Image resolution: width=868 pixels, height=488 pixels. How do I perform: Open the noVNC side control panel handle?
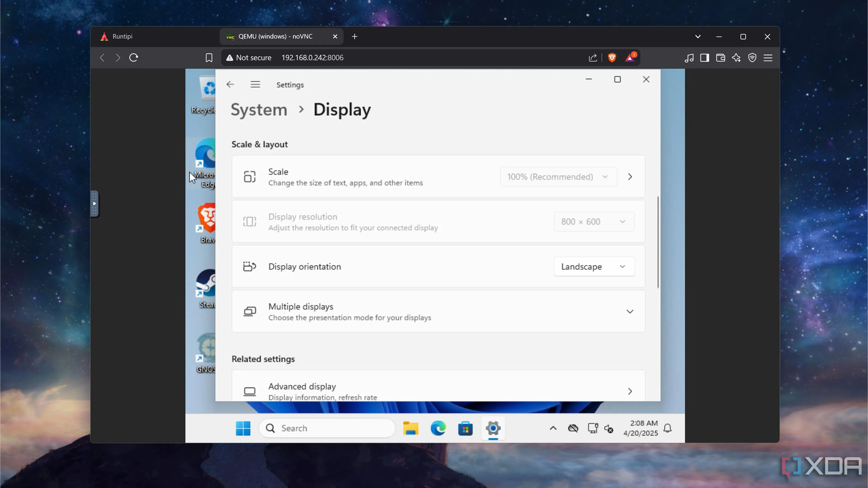tap(94, 204)
